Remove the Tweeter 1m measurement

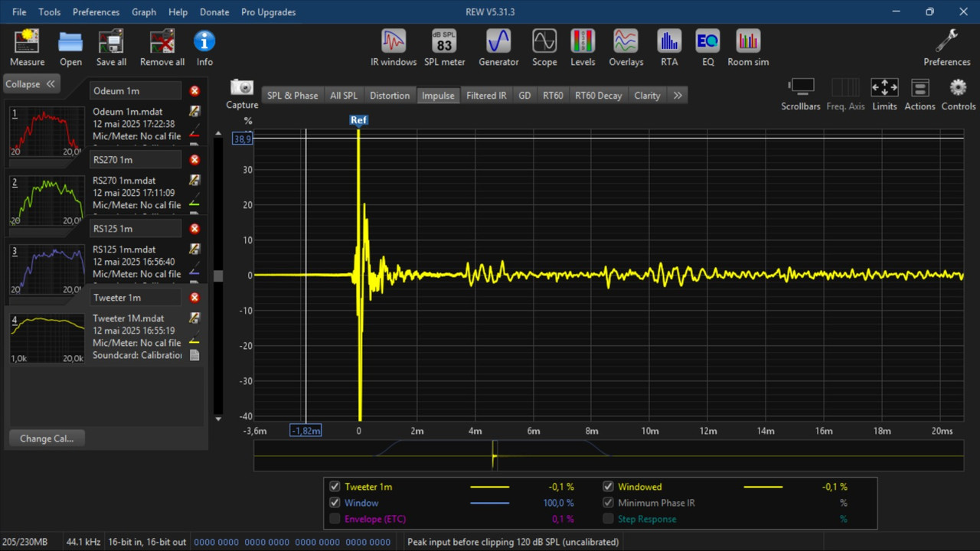point(194,298)
